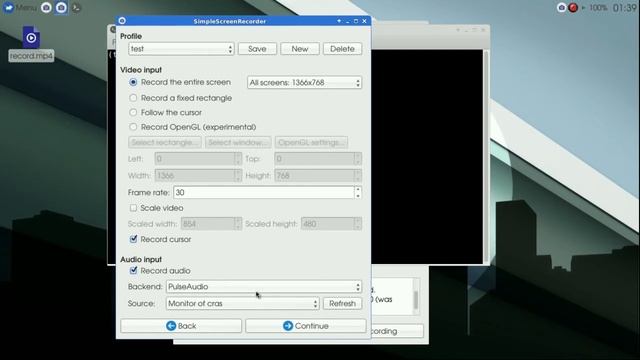Uncheck the Record audio checkbox
The image size is (640, 360).
coord(133,271)
